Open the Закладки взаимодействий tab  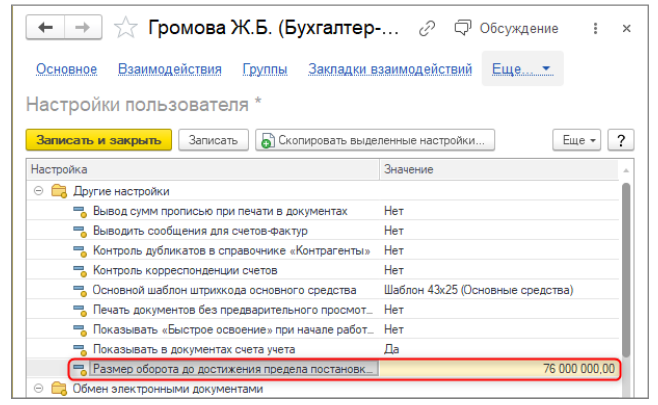pyautogui.click(x=392, y=69)
